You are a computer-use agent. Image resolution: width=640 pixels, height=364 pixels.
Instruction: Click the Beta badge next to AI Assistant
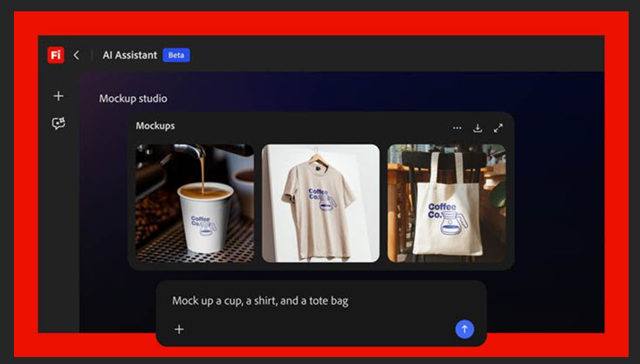176,55
